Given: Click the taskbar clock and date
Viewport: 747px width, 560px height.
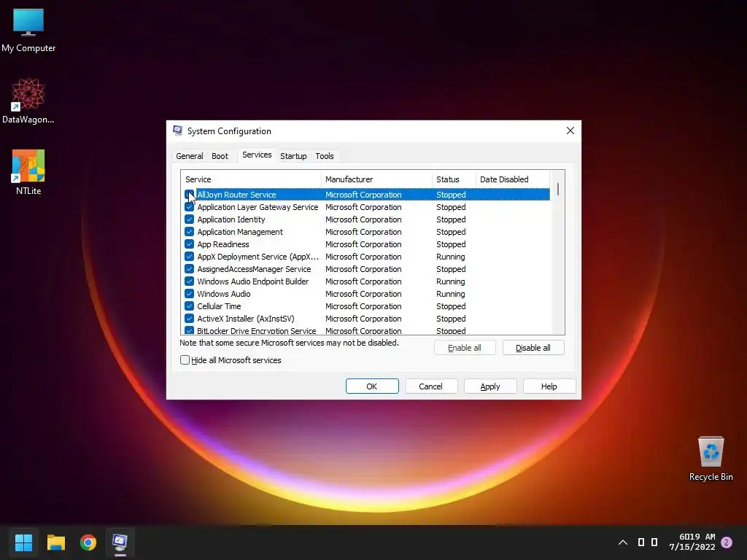Looking at the screenshot, I should click(x=692, y=542).
